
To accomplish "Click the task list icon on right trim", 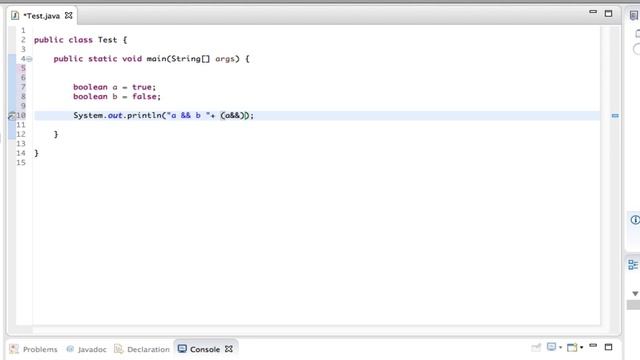I will [x=634, y=16].
